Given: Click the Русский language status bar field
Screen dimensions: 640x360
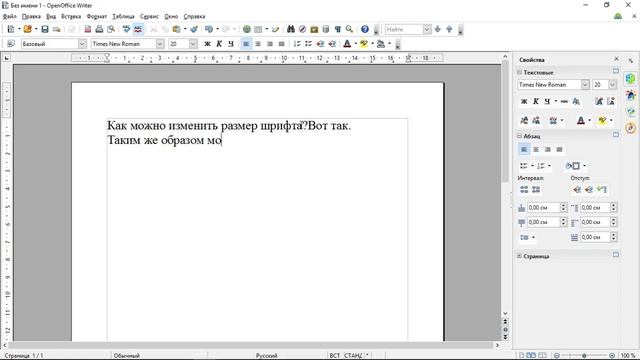Looking at the screenshot, I should [267, 356].
